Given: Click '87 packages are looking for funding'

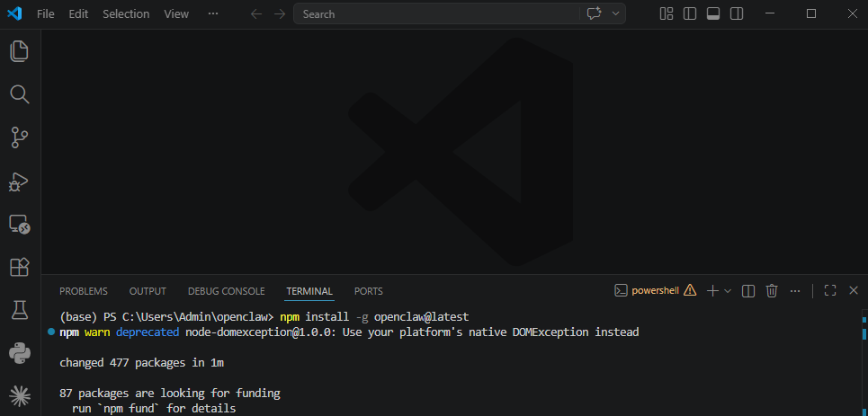Looking at the screenshot, I should (170, 394).
